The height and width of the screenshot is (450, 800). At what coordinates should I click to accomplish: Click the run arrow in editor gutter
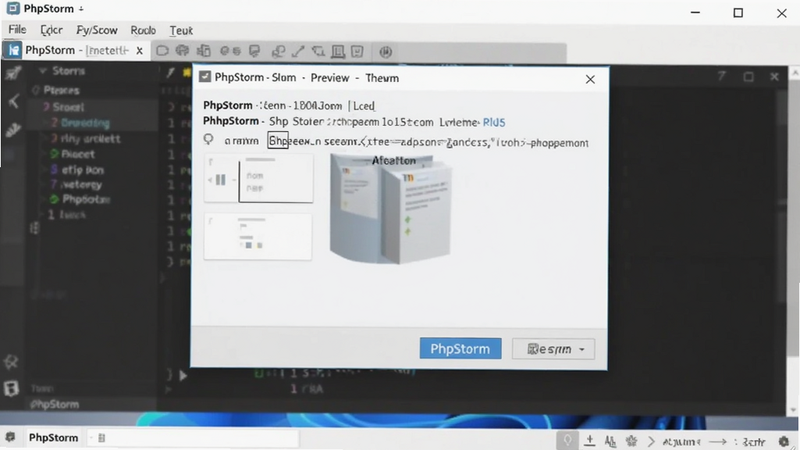coord(183,376)
